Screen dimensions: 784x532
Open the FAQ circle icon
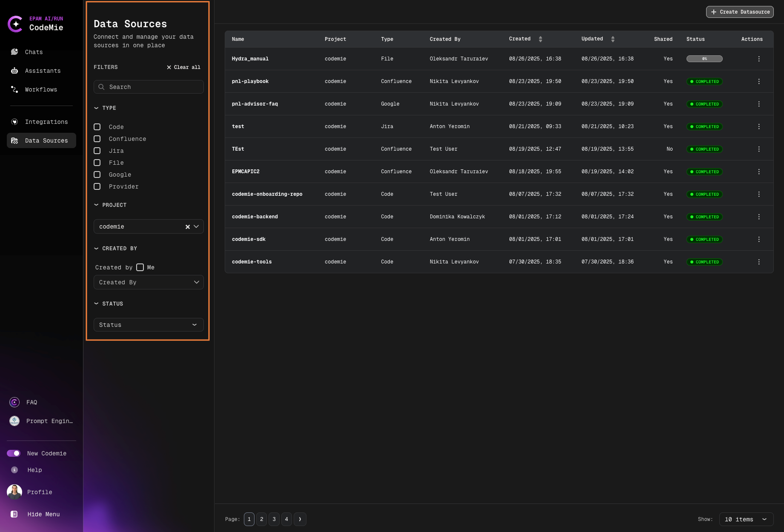14,402
